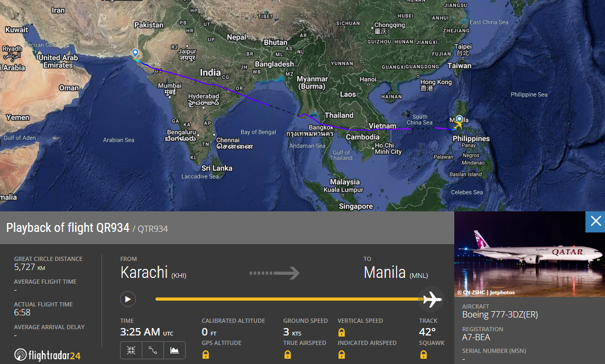Click the locked True Airspeed padlock
Image resolution: width=605 pixels, height=364 pixels.
pos(288,354)
